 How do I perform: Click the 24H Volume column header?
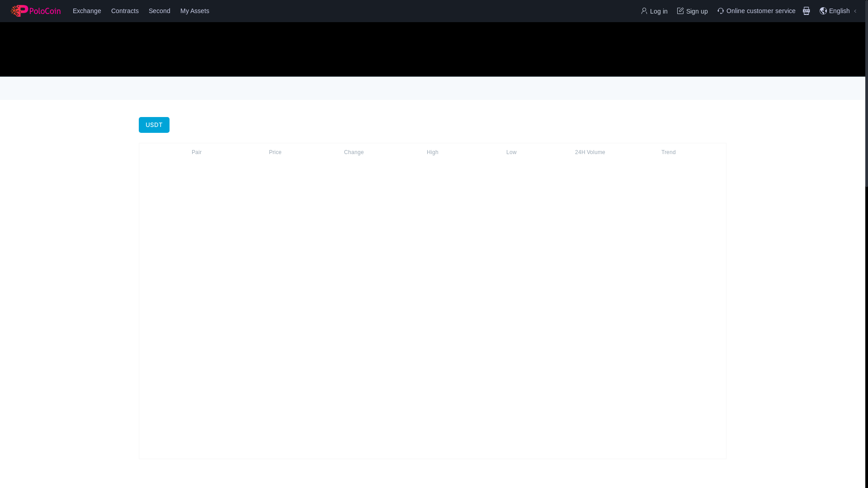click(590, 152)
